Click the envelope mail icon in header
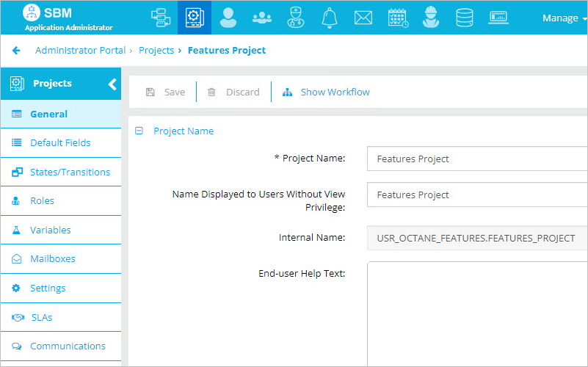 (x=363, y=18)
